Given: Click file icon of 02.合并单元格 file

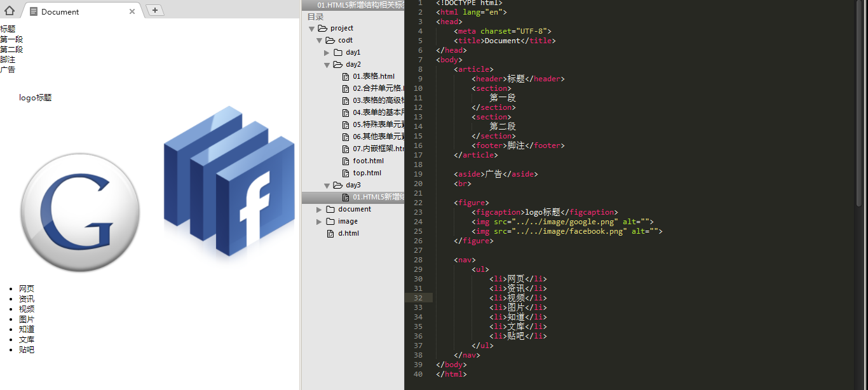Looking at the screenshot, I should (346, 88).
